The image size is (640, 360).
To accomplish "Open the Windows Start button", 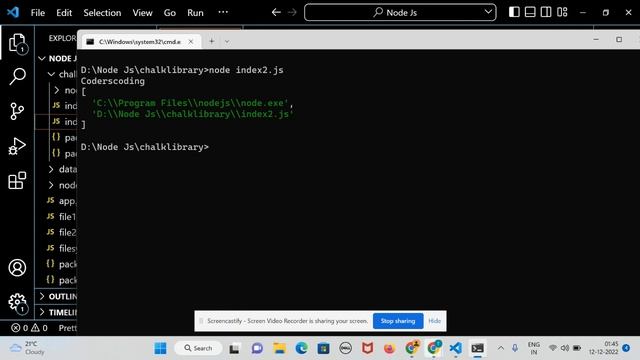I will pos(160,348).
